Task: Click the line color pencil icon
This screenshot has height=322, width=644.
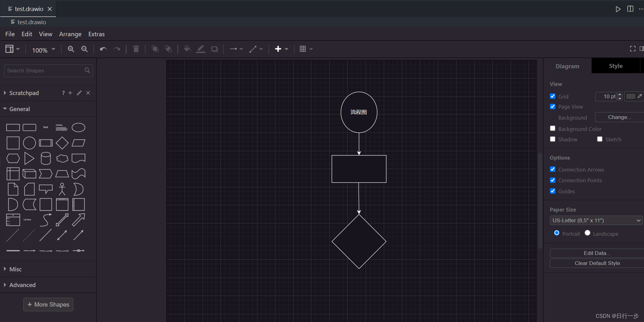Action: pos(201,49)
